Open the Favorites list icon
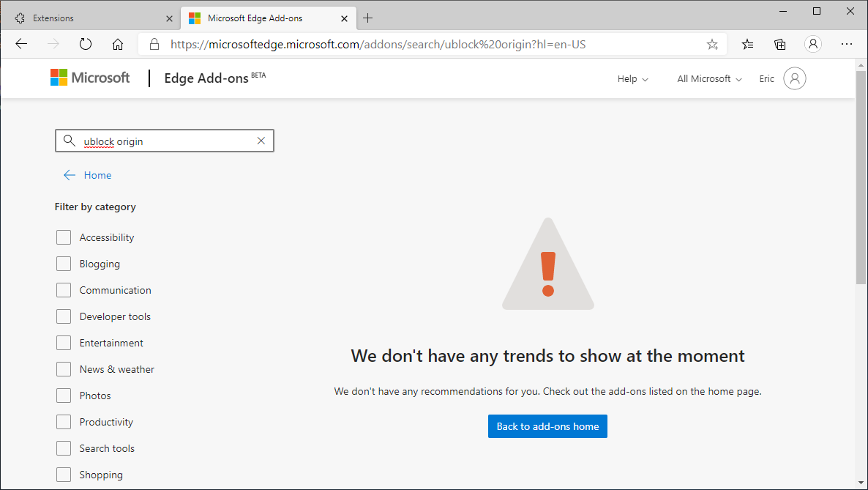 pos(747,44)
